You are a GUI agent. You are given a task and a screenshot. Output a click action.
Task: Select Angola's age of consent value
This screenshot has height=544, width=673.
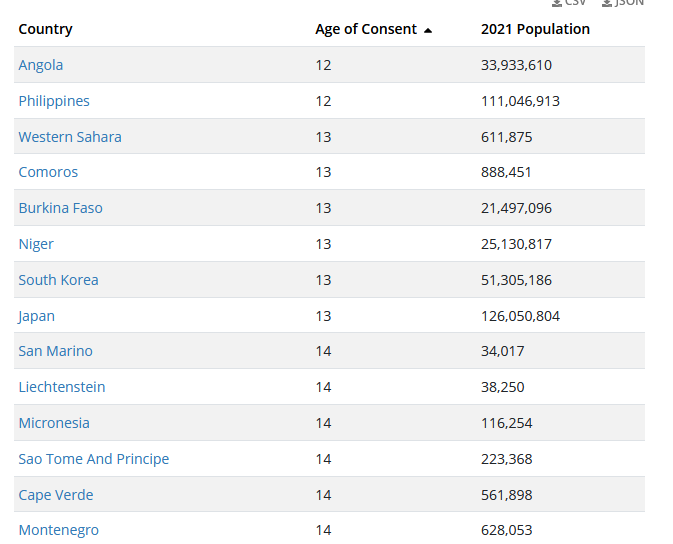[323, 65]
